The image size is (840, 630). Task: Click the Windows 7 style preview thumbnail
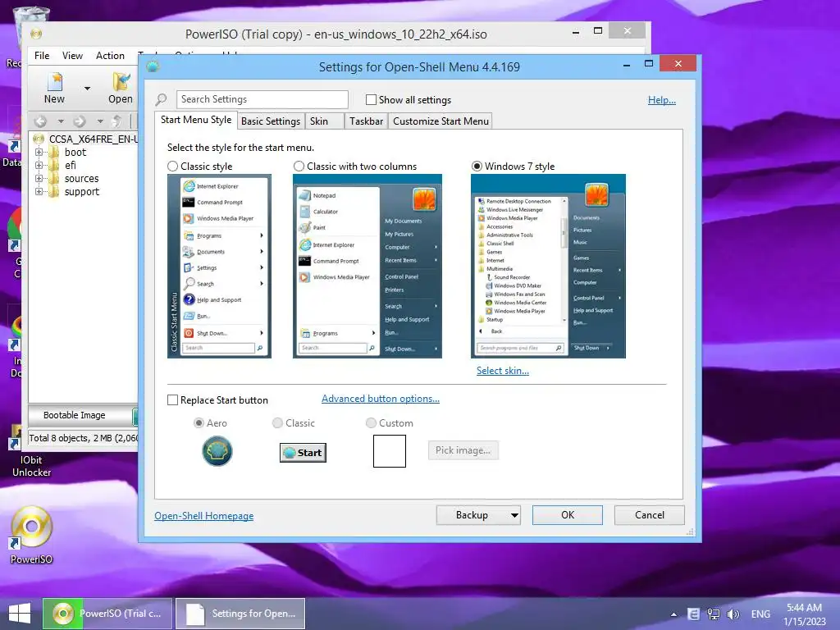548,267
